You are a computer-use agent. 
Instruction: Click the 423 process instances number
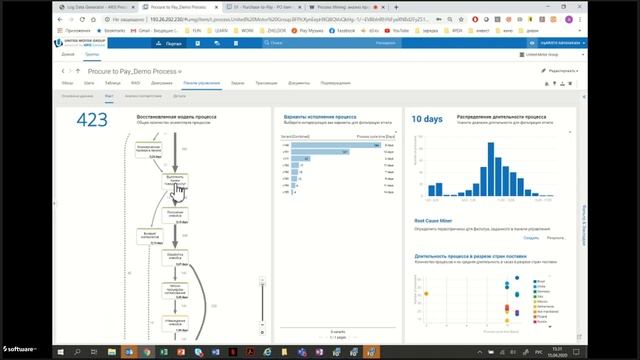click(92, 120)
